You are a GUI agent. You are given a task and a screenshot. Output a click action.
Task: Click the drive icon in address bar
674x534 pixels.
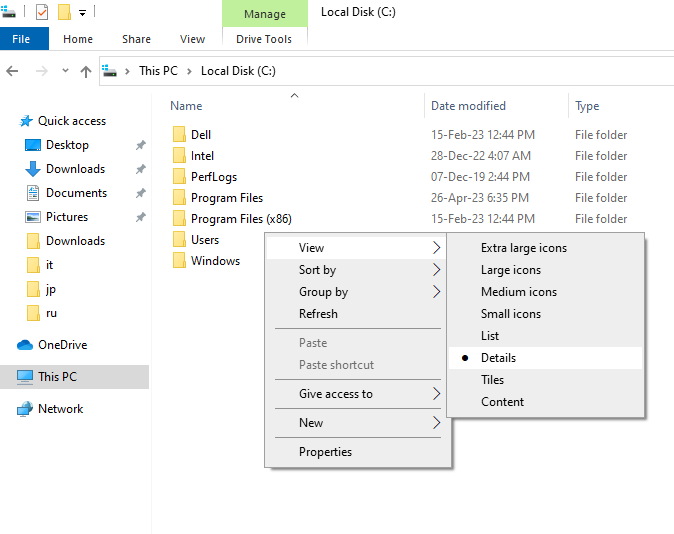click(x=110, y=71)
